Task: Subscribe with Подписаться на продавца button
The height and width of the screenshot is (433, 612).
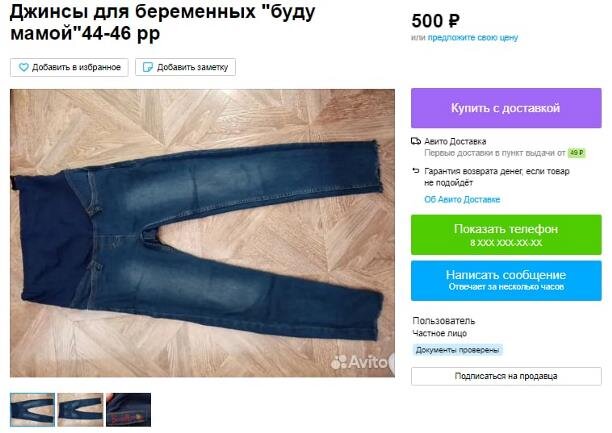Action: [x=506, y=376]
